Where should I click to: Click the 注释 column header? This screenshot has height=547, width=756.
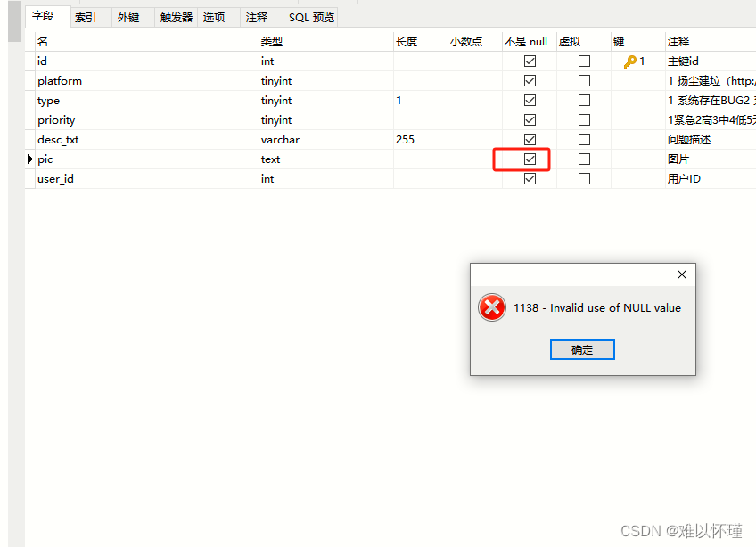tap(711, 42)
